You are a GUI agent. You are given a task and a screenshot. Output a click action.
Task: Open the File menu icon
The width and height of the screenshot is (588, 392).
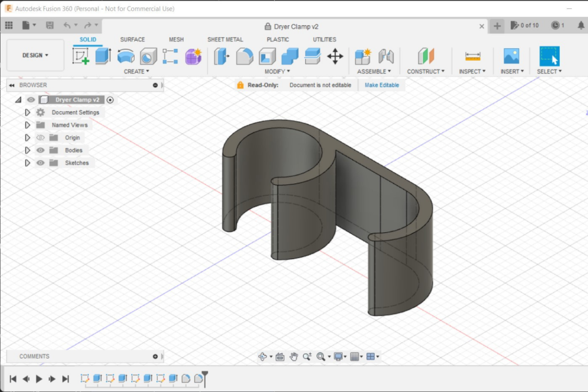pyautogui.click(x=26, y=25)
